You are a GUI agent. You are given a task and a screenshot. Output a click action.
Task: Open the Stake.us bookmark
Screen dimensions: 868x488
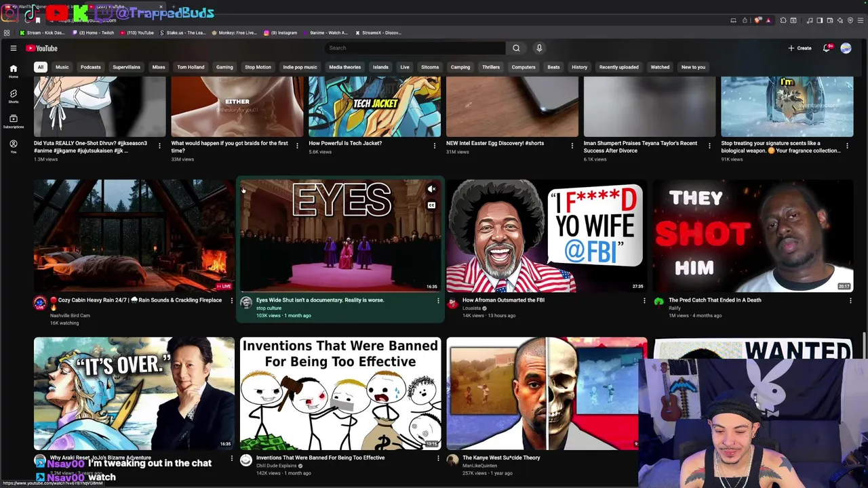click(x=183, y=33)
